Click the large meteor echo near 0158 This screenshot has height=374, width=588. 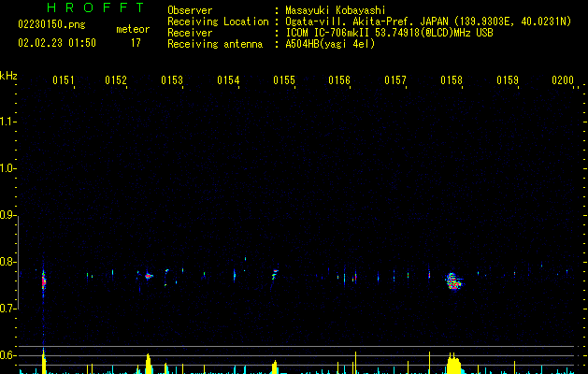coord(453,281)
